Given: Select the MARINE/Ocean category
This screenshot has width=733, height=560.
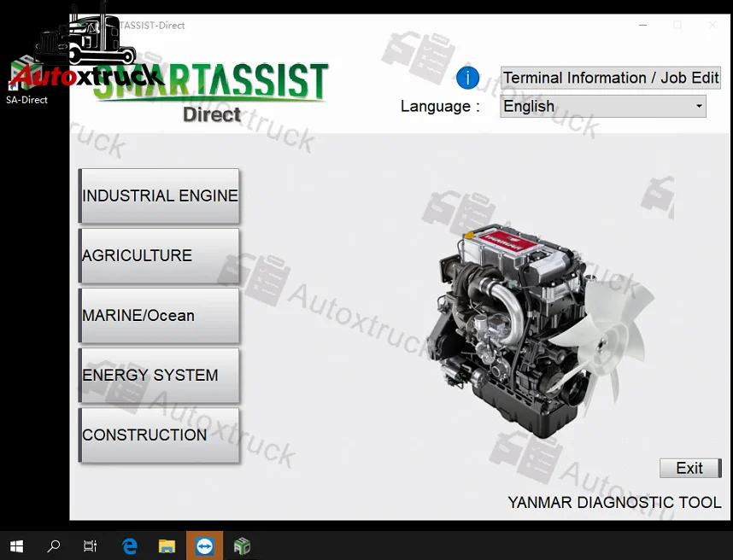Looking at the screenshot, I should click(x=159, y=315).
